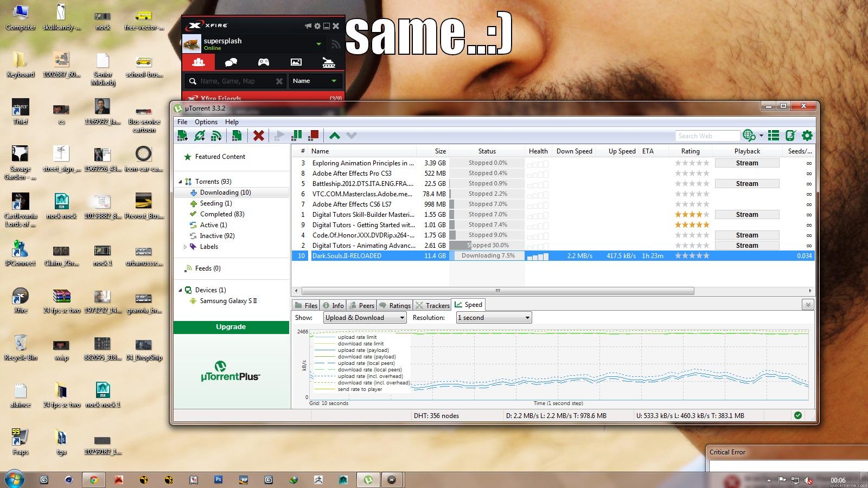The height and width of the screenshot is (488, 868).
Task: Switch to the Info tab
Action: point(333,305)
